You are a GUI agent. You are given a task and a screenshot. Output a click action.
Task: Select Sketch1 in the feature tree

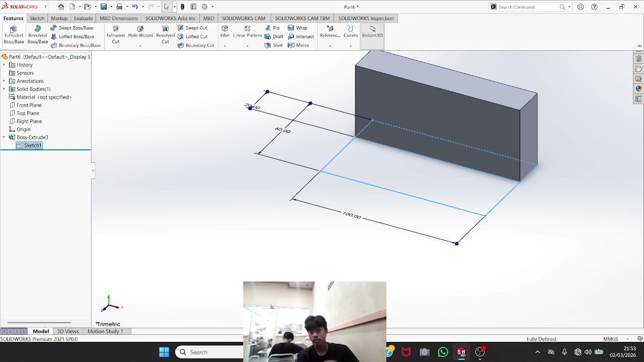30,145
